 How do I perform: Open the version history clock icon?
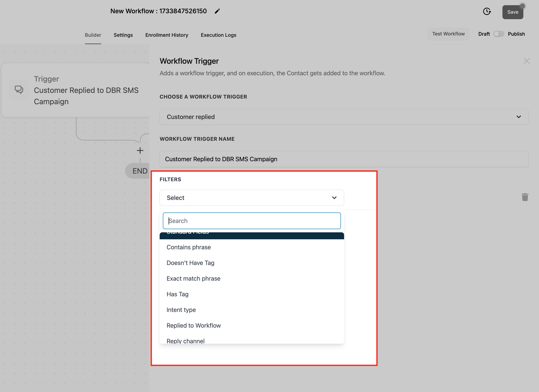(x=487, y=11)
